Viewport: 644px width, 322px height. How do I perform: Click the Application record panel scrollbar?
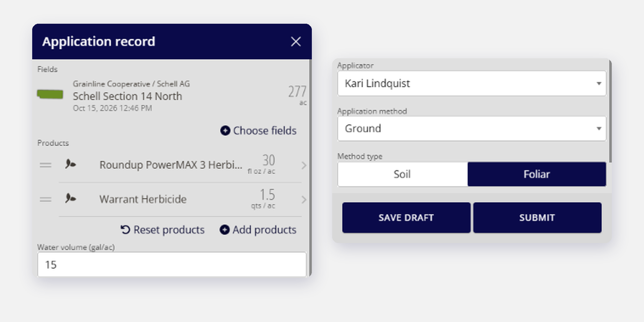(x=310, y=168)
